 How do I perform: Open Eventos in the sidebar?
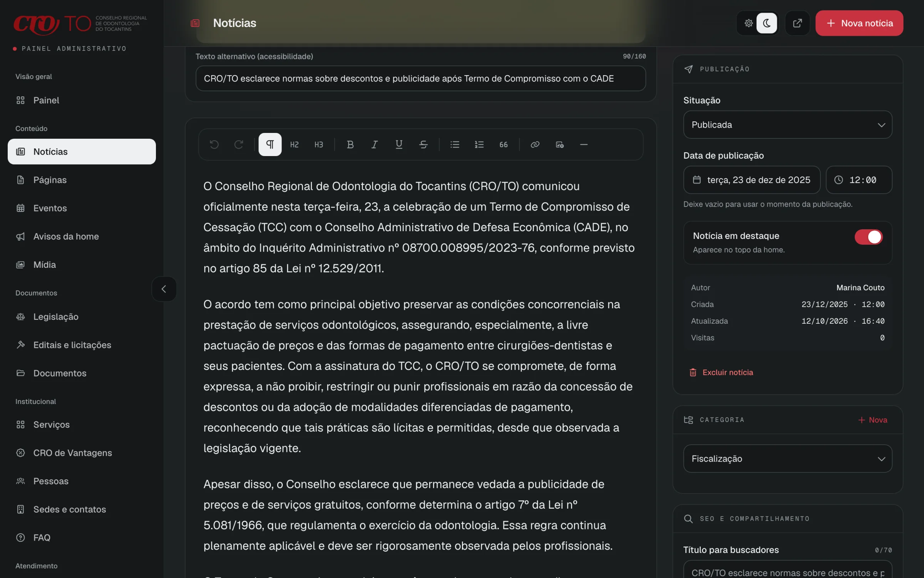[x=82, y=208]
